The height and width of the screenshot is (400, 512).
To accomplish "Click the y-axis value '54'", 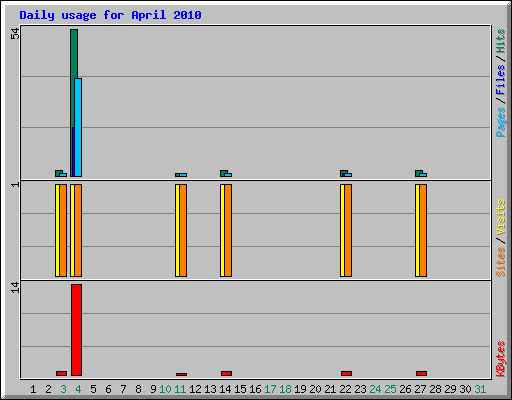I will 15,33.
